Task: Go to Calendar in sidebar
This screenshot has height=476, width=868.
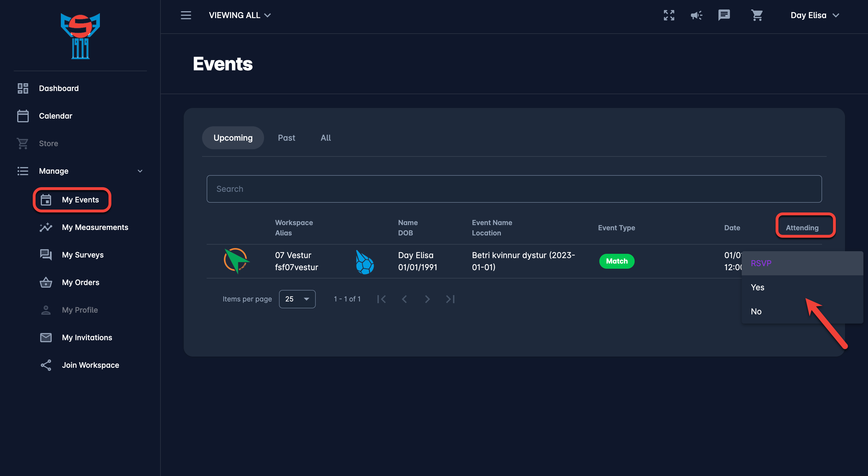Action: click(55, 116)
